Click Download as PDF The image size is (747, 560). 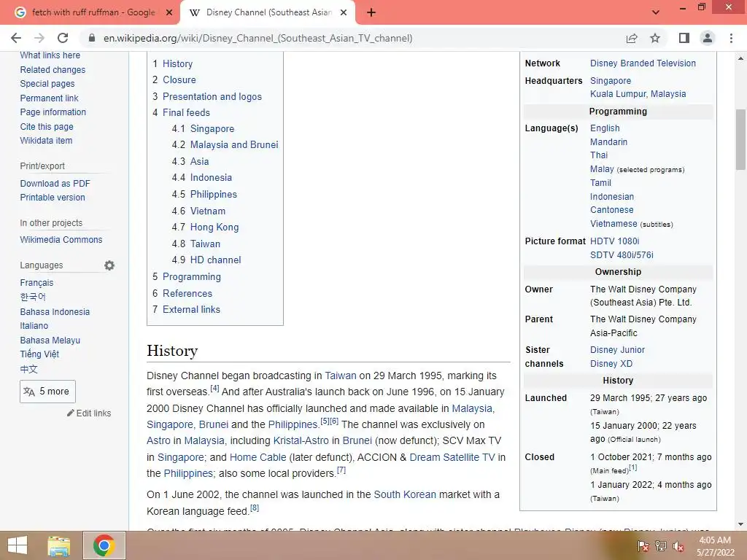coord(55,183)
